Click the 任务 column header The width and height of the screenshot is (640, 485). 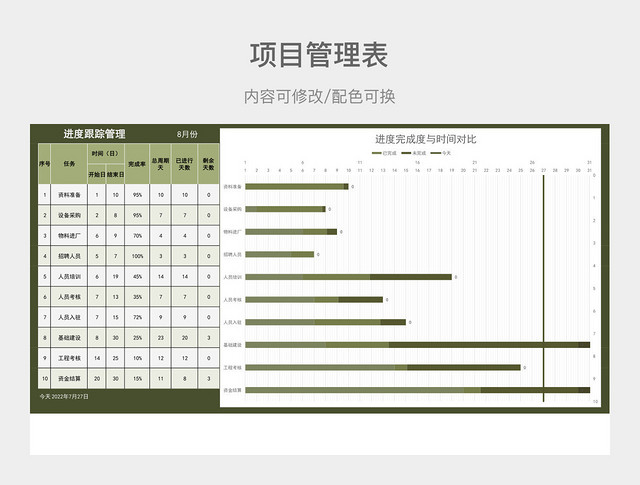(69, 163)
